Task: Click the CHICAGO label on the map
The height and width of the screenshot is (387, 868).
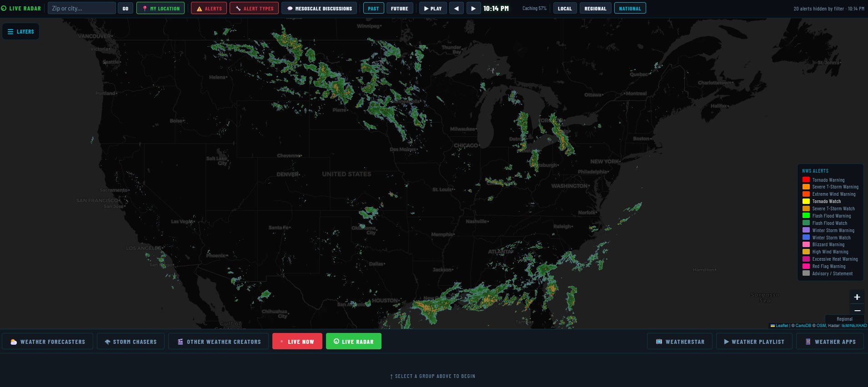Action: point(466,145)
